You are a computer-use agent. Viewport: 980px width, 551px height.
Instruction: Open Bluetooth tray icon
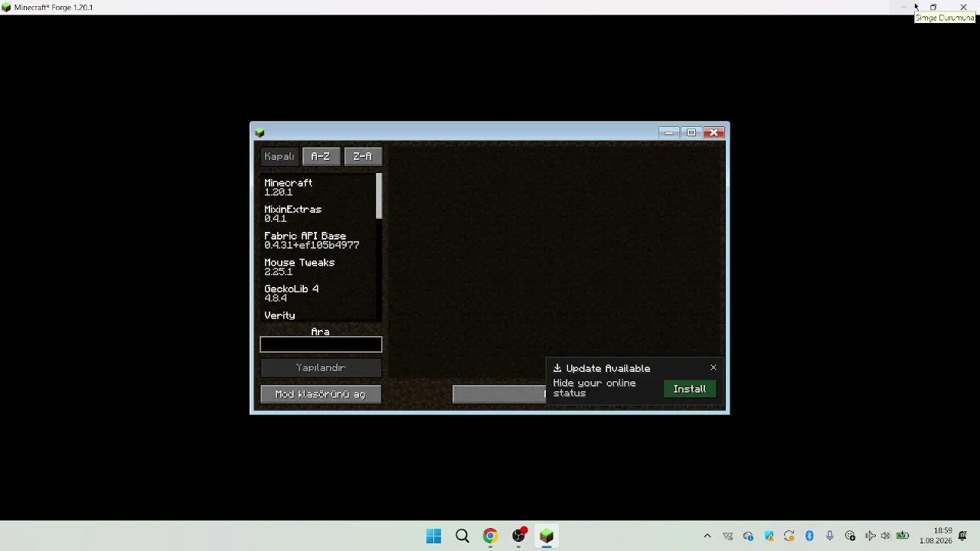809,536
